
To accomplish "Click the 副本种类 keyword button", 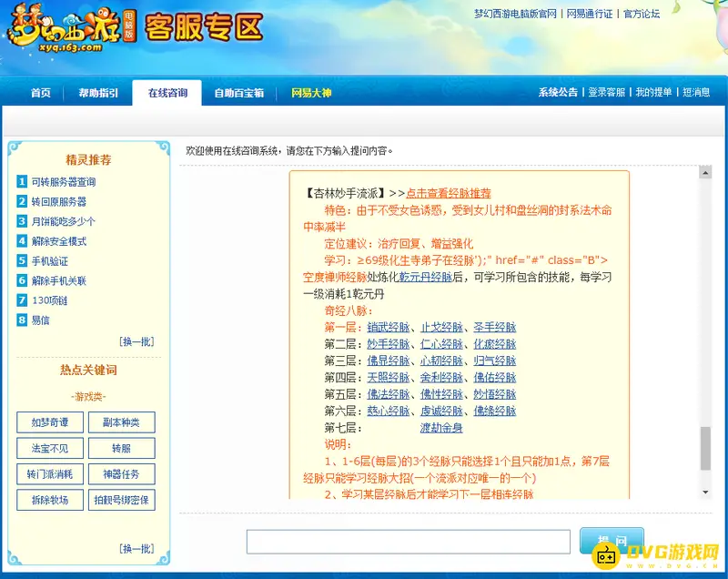I will click(122, 422).
